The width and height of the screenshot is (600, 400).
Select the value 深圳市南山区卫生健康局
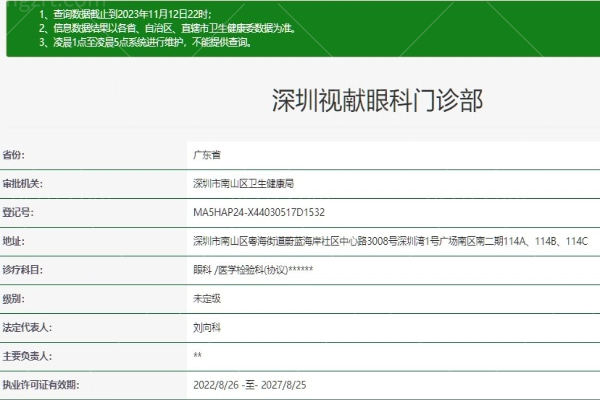click(x=243, y=184)
